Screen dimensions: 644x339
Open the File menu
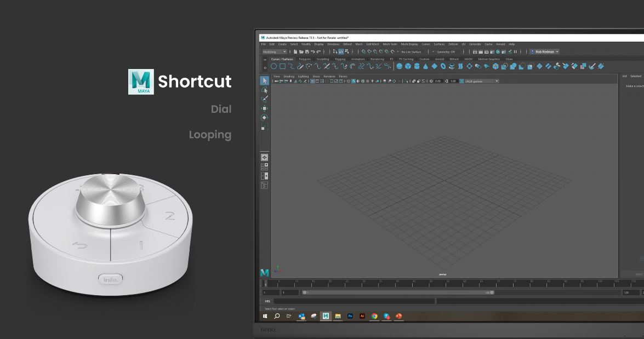(x=264, y=44)
